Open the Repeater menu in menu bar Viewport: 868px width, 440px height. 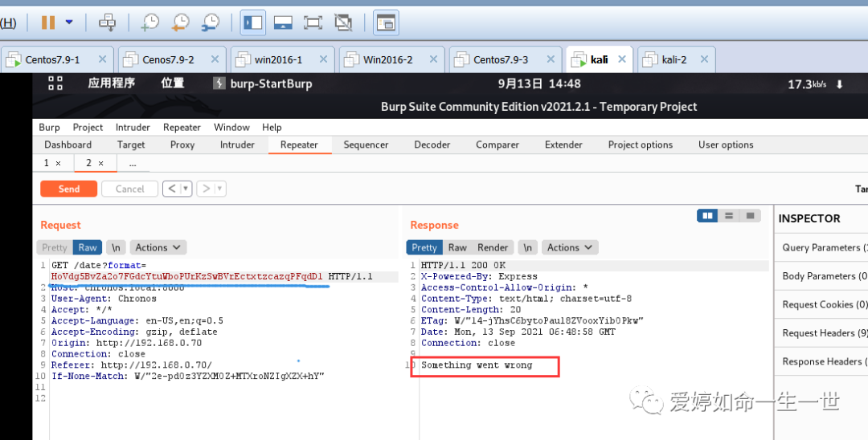click(x=182, y=127)
